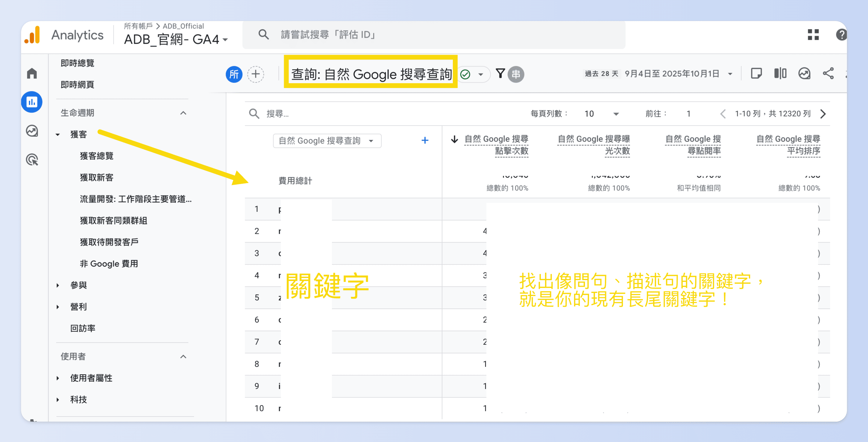Click the filter funnel icon on the toolbar
Viewport: 868px width, 442px height.
pos(501,73)
